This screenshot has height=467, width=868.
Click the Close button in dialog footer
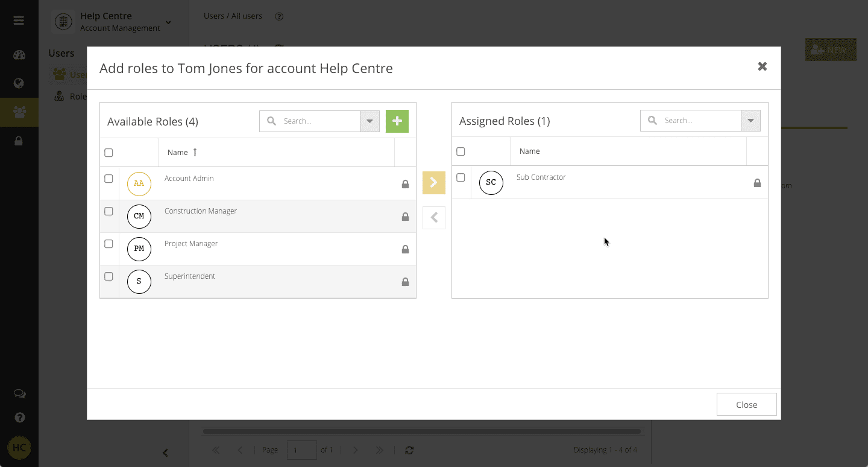(x=746, y=404)
